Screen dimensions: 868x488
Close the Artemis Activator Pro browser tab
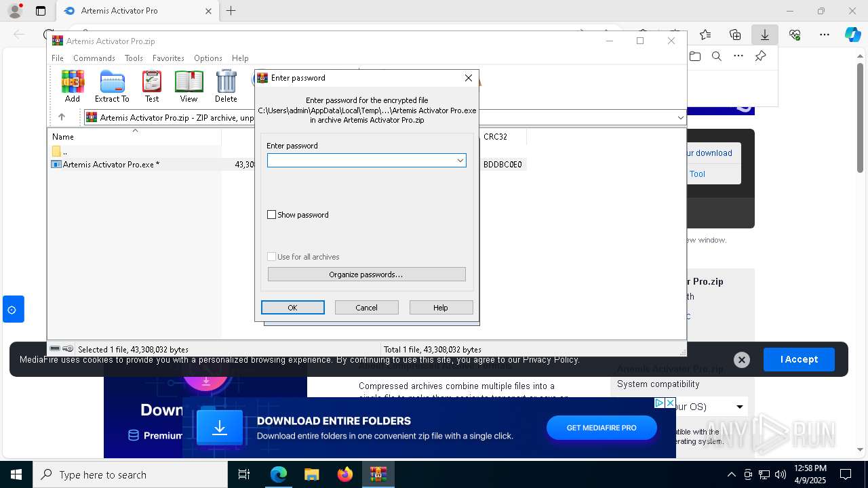pyautogui.click(x=208, y=11)
